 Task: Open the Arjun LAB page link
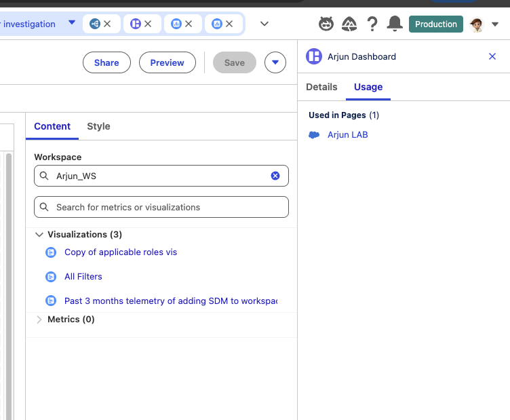[x=348, y=135]
